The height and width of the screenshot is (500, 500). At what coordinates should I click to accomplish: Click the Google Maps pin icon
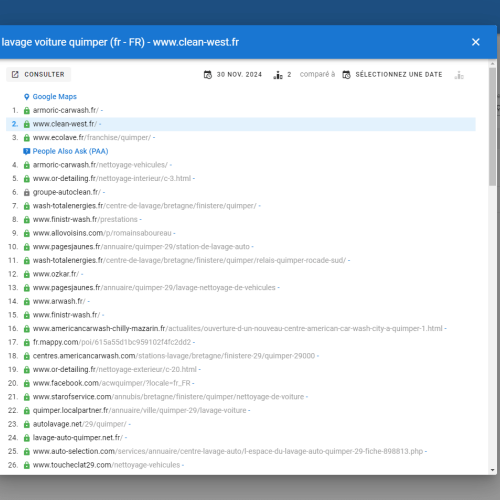[x=27, y=97]
